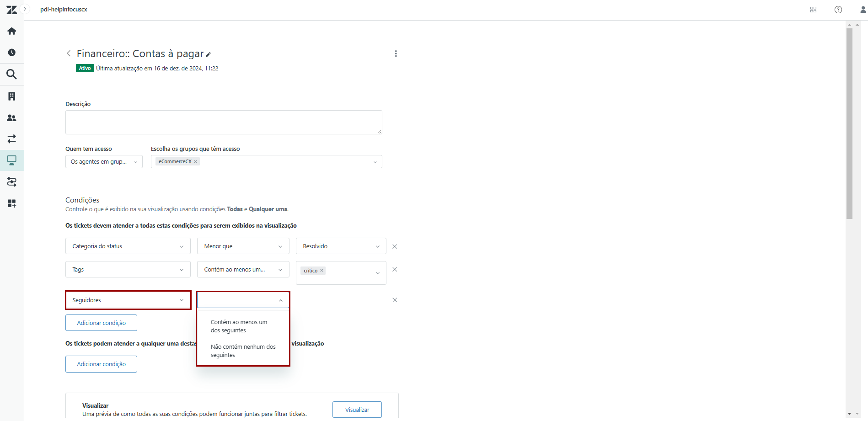Click the Workspaces monitor icon
The width and height of the screenshot is (868, 421).
coord(12,160)
